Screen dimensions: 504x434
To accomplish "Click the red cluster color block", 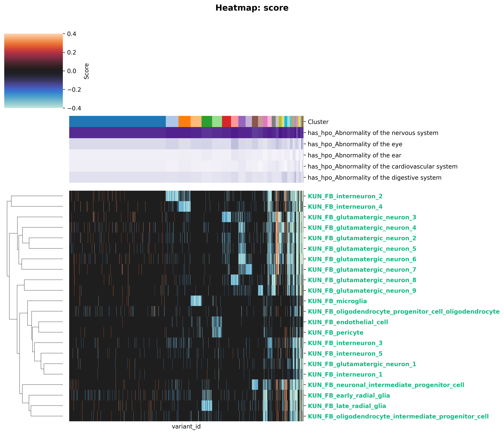I will (x=226, y=121).
